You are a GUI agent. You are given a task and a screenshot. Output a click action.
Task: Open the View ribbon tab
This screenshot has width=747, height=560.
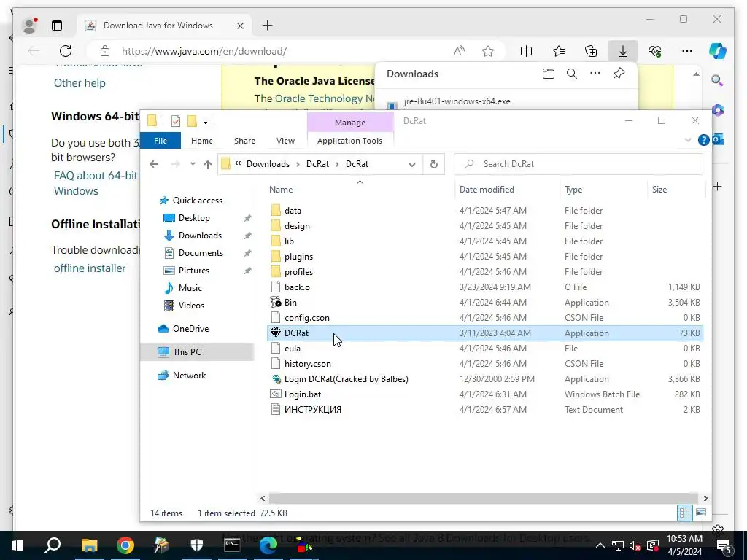click(285, 141)
